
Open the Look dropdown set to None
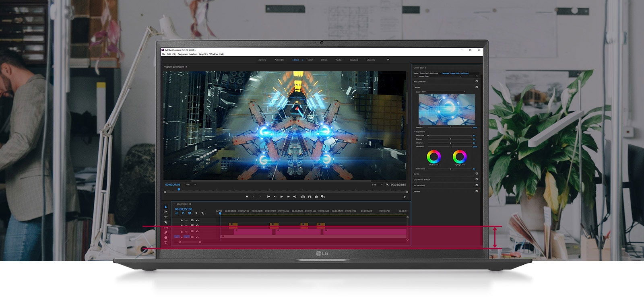tap(443, 92)
